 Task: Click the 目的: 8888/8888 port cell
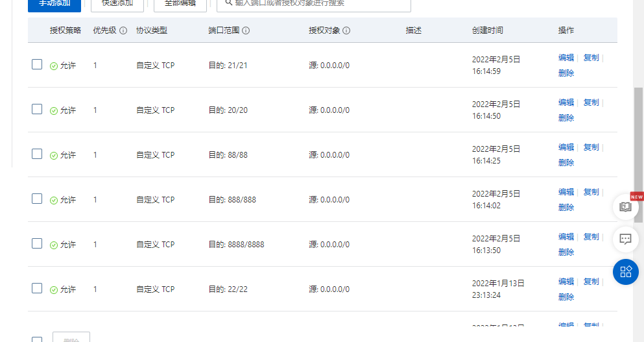point(236,245)
